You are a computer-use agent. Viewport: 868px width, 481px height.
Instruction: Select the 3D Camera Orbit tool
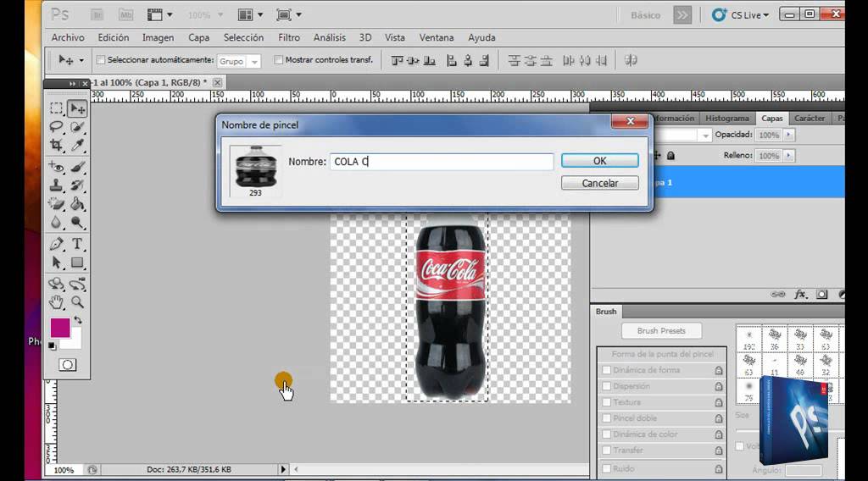(77, 284)
